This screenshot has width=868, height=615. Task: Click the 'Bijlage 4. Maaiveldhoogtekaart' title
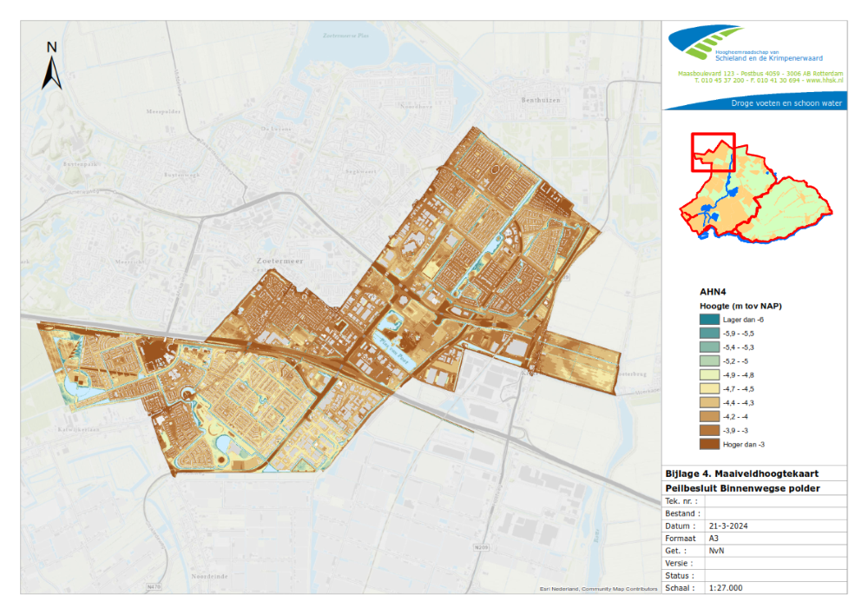(x=742, y=473)
